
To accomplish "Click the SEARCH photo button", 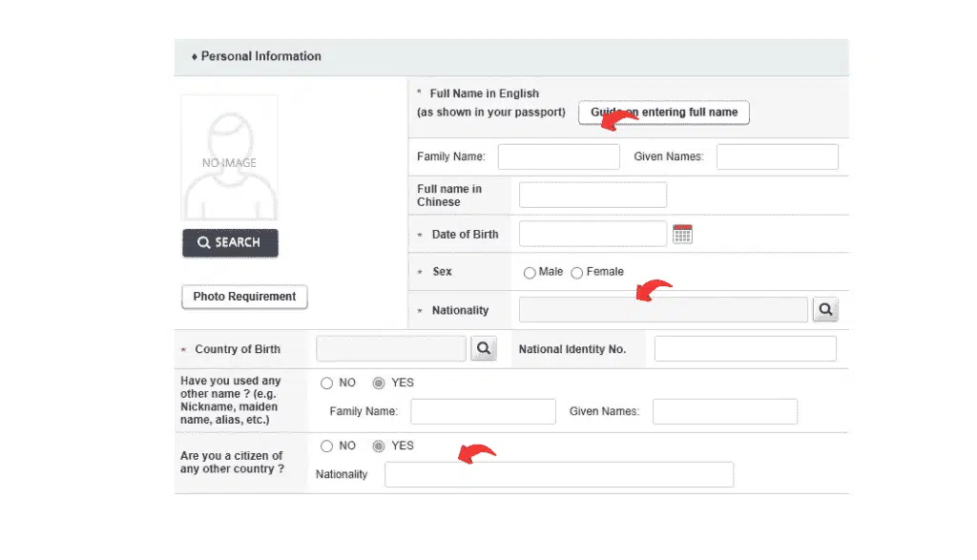I will 230,242.
